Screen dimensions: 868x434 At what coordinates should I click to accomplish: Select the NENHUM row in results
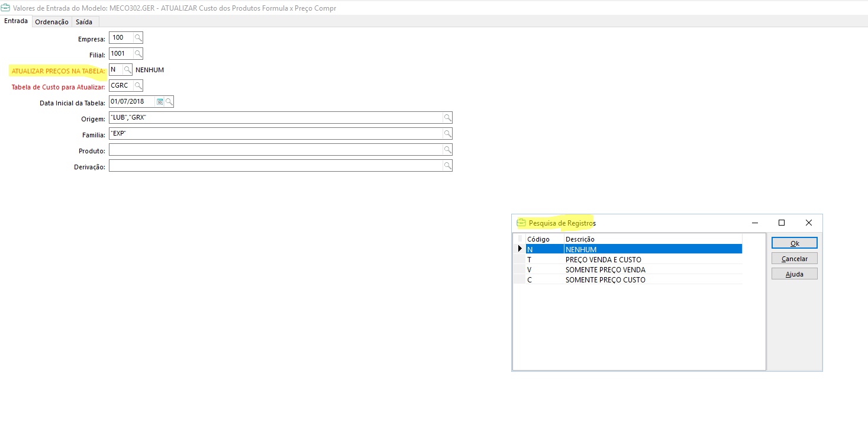point(634,249)
